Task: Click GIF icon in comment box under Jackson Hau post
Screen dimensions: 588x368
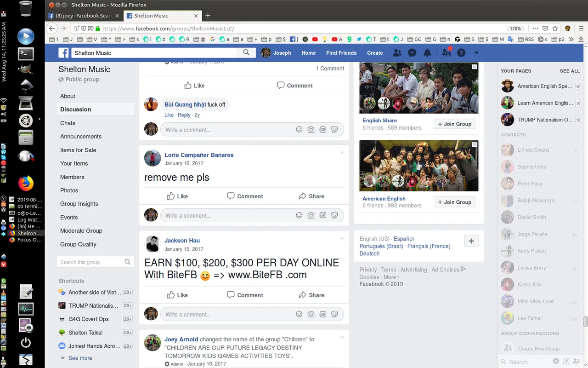Action: (323, 314)
